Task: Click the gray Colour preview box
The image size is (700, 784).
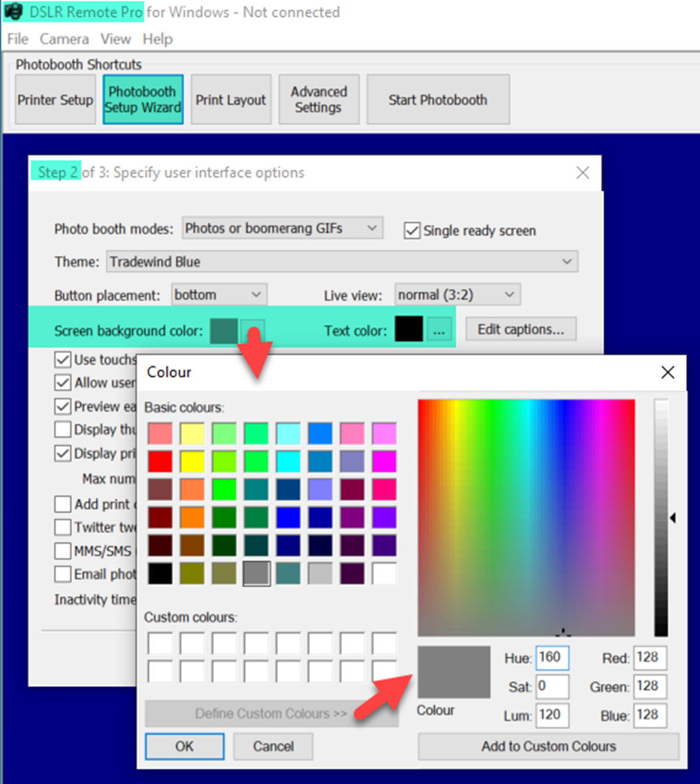Action: pyautogui.click(x=454, y=672)
